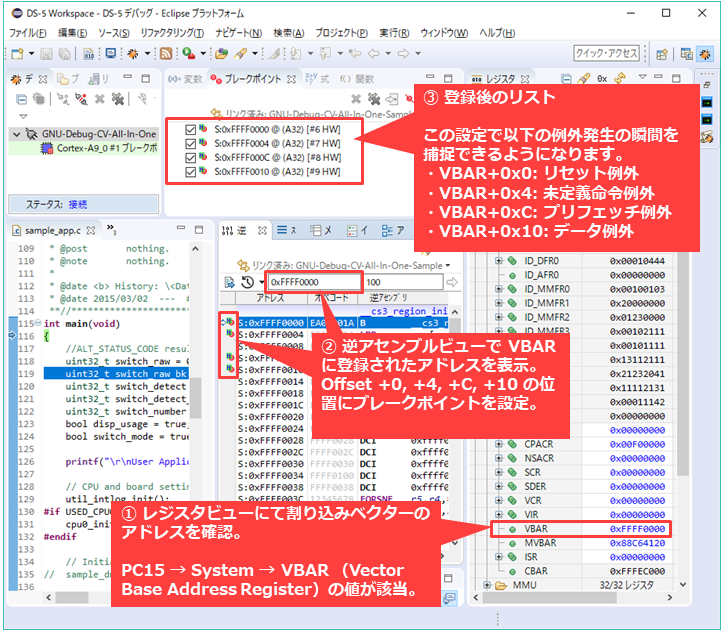The image size is (723, 632).
Task: Collapse the GNU-Debug-CV-All-In-One tree node
Action: [17, 134]
